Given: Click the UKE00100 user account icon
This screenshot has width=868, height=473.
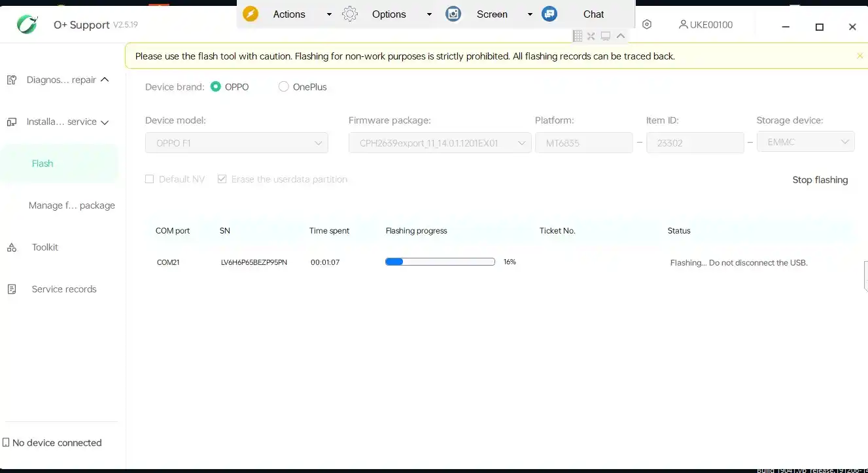Looking at the screenshot, I should pos(683,24).
